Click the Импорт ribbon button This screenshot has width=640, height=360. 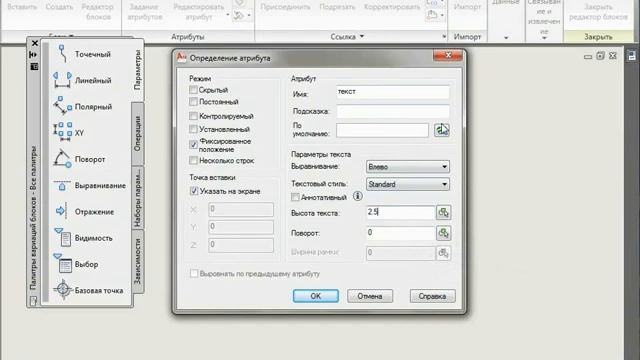coord(467,7)
